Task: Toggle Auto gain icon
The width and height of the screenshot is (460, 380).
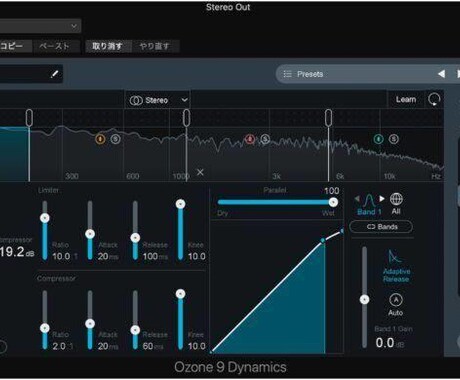Action: click(x=396, y=300)
